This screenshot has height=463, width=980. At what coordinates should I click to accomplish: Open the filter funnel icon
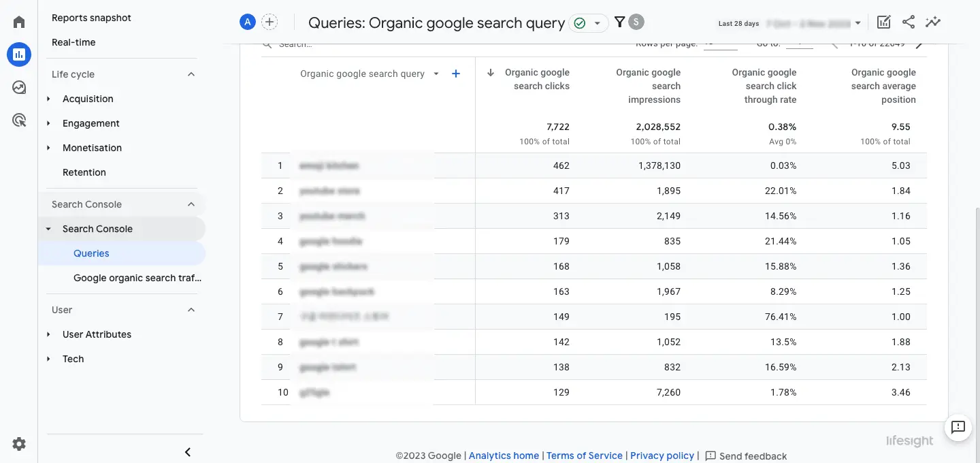click(x=619, y=22)
